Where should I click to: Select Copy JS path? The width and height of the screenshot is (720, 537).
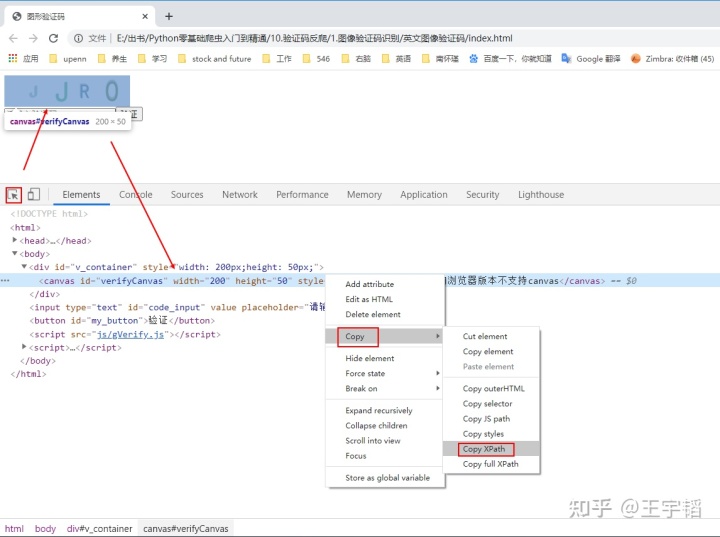point(486,419)
